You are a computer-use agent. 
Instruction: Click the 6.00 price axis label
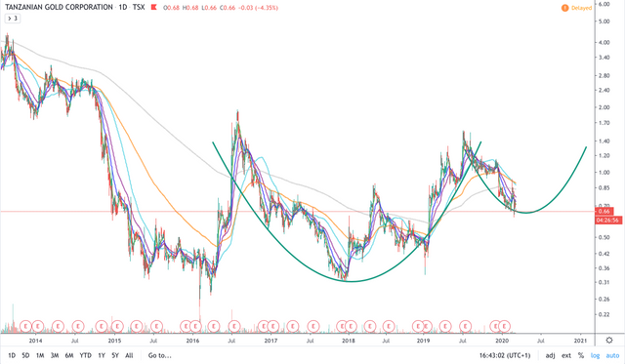tap(604, 4)
